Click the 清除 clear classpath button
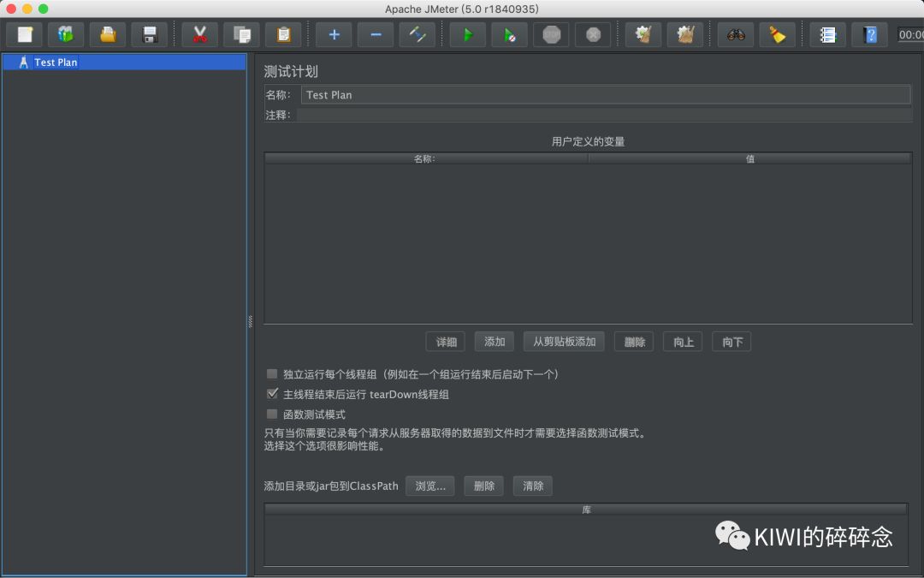The height and width of the screenshot is (578, 924). coord(533,486)
